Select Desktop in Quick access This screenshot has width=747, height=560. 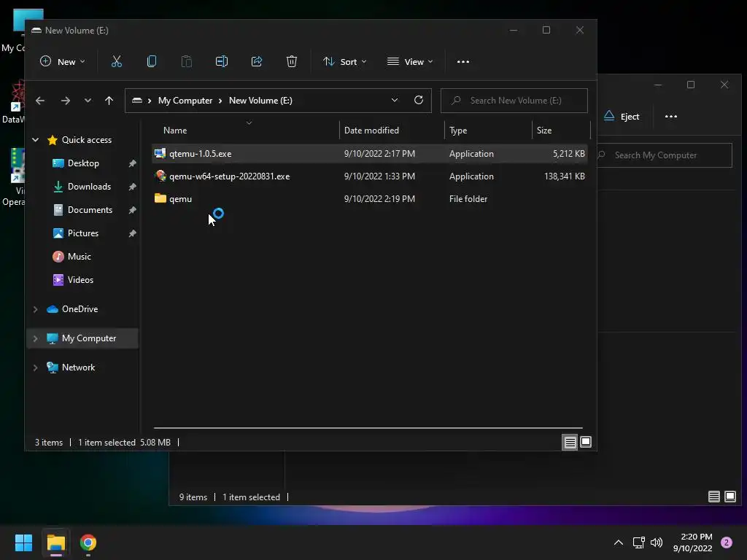click(83, 163)
